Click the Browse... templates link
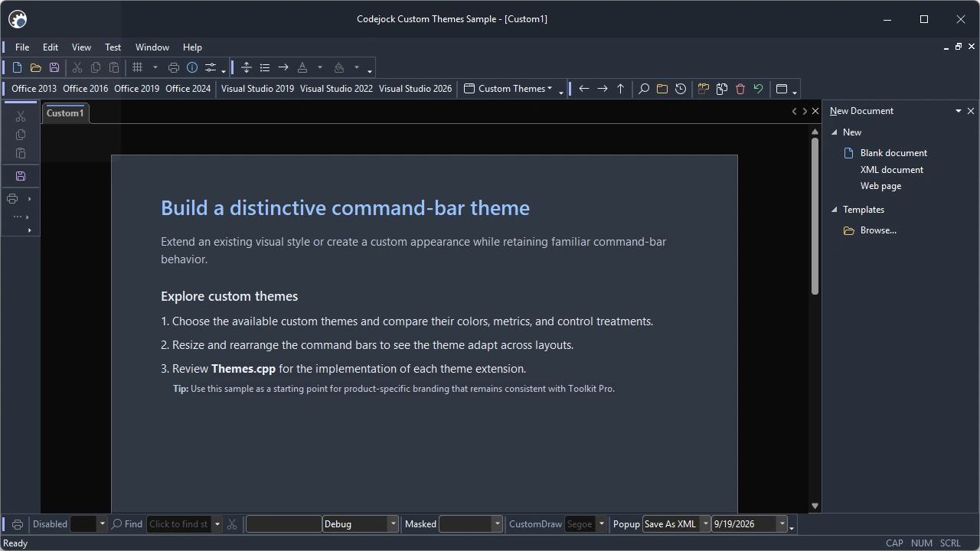 point(878,230)
